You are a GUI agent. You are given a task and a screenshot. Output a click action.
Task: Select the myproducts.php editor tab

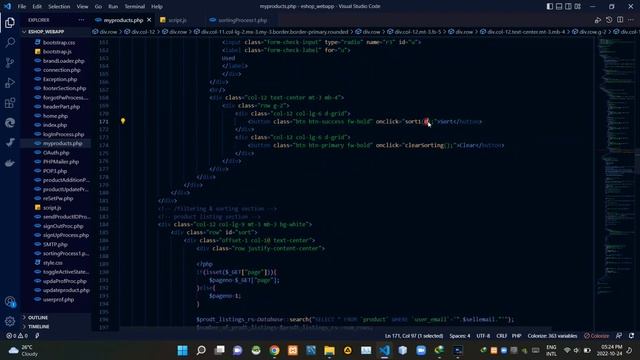click(x=123, y=20)
